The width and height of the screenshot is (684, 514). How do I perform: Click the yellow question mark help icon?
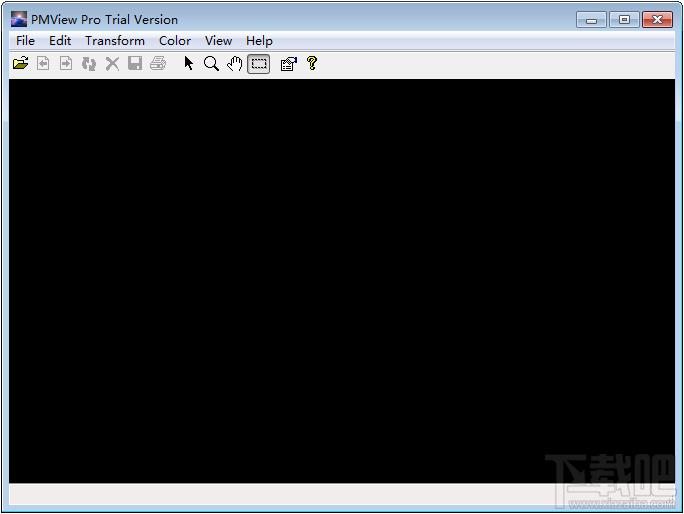tap(311, 64)
